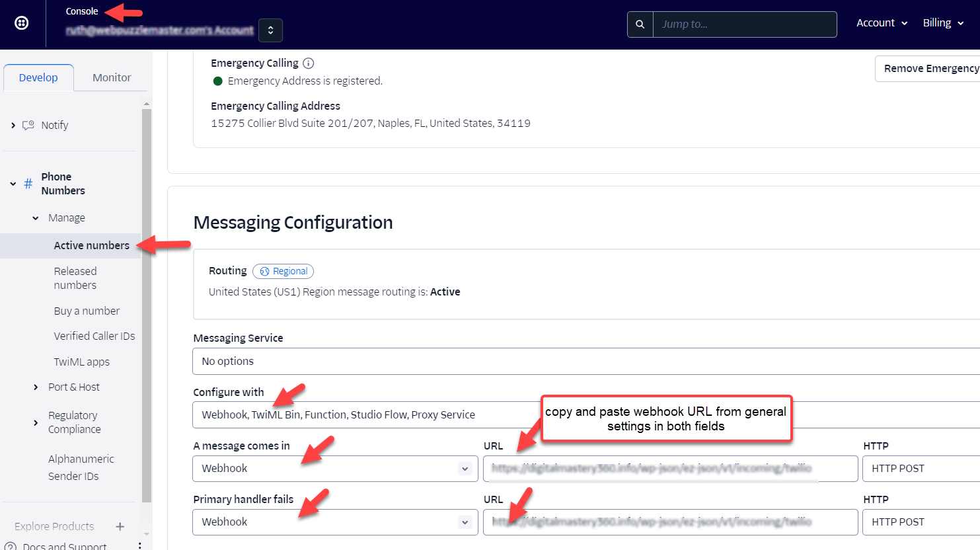Open the Billing menu
980x550 pixels.
[x=943, y=23]
